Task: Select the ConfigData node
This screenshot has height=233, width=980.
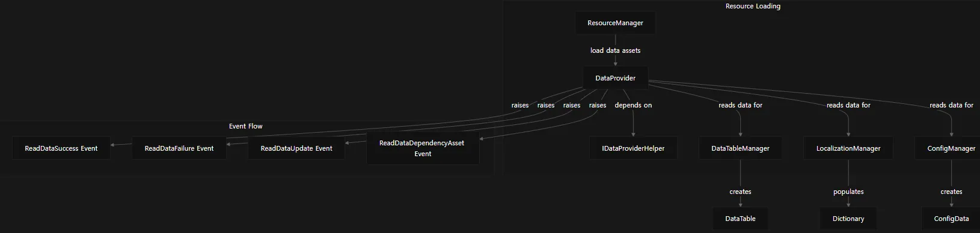Action: click(x=951, y=219)
